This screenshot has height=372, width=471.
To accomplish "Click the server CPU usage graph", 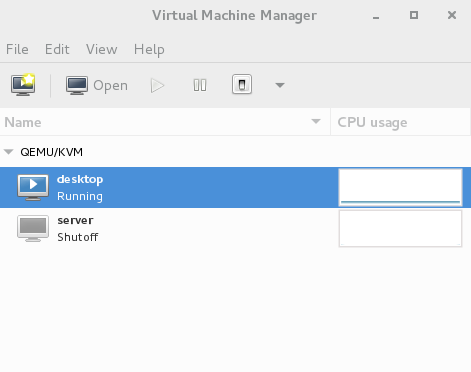I will point(400,228).
